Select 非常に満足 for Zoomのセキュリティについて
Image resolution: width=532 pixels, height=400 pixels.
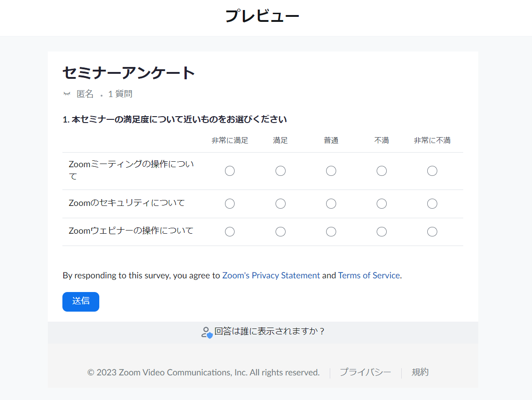pos(230,204)
